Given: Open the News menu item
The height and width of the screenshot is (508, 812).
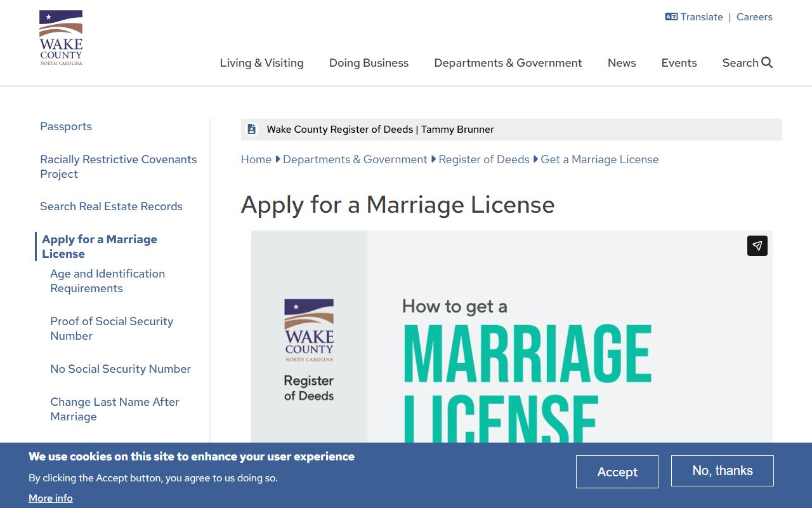Looking at the screenshot, I should coord(622,63).
